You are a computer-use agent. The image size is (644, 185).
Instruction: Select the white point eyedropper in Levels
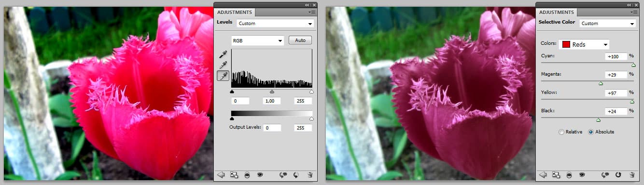coord(223,76)
